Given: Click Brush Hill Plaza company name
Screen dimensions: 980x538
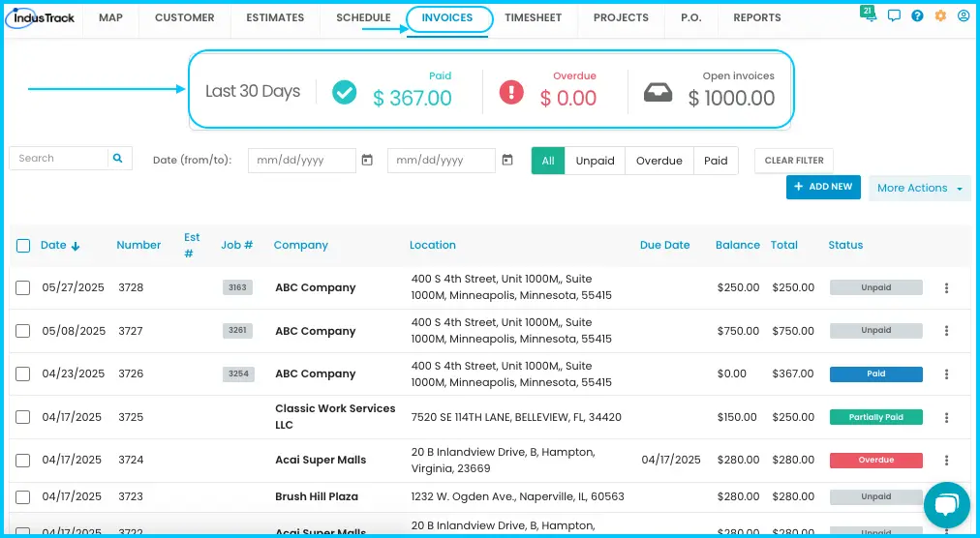Looking at the screenshot, I should click(317, 496).
